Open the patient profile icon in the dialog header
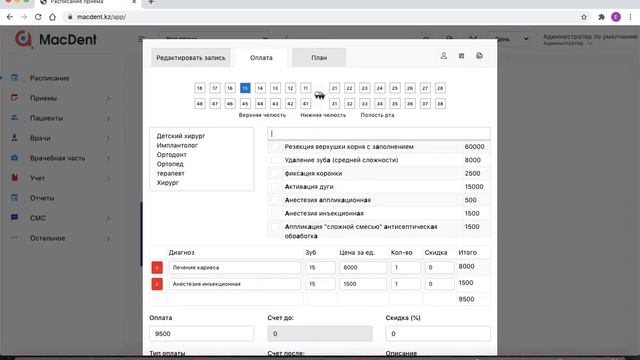 tap(443, 56)
